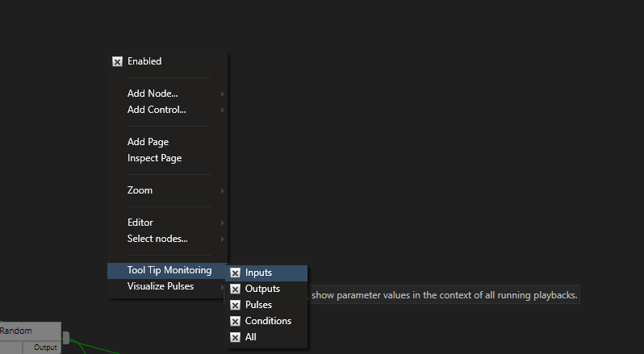Toggle the Enabled checkbox

118,61
